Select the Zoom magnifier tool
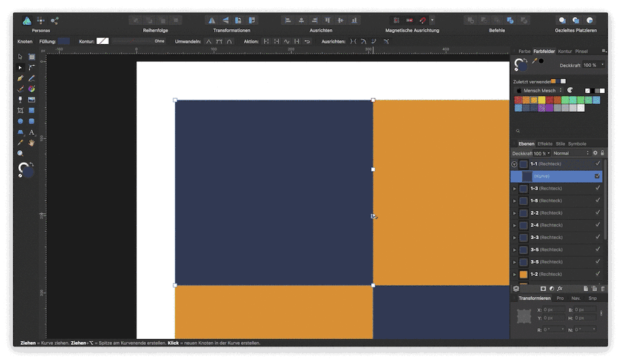 20,153
